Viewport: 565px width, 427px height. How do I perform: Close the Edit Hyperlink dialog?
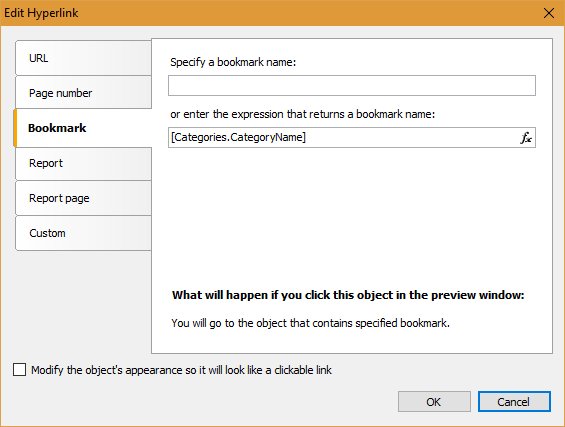(x=549, y=13)
